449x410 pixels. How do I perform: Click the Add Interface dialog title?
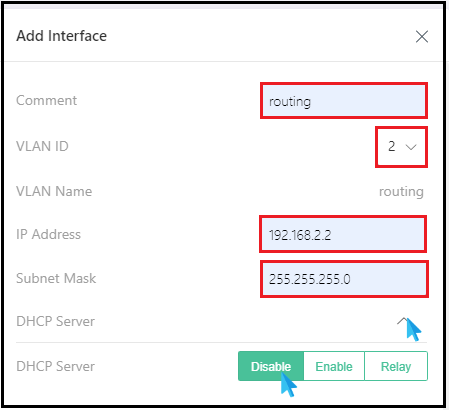coord(62,36)
